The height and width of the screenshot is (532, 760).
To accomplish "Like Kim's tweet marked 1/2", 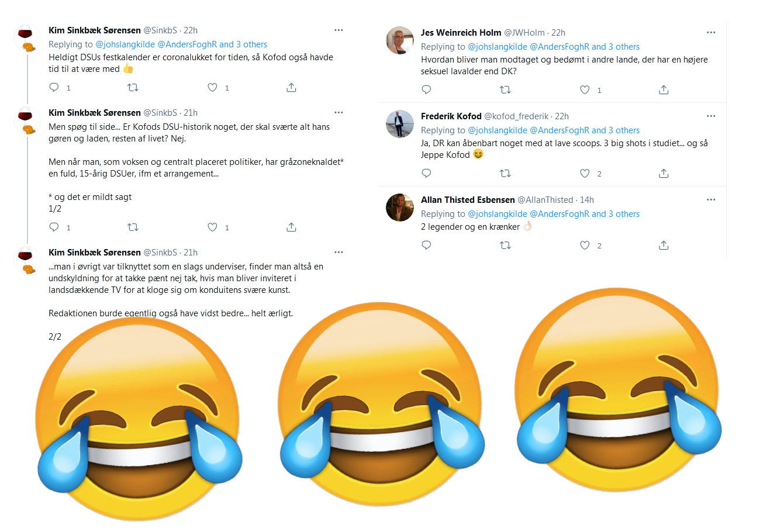I will coord(213,227).
